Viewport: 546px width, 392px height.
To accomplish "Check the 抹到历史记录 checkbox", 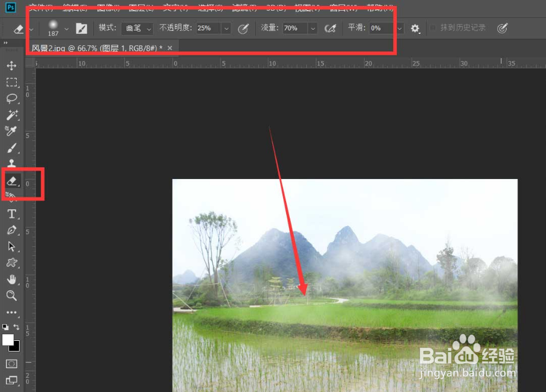I will coord(433,28).
